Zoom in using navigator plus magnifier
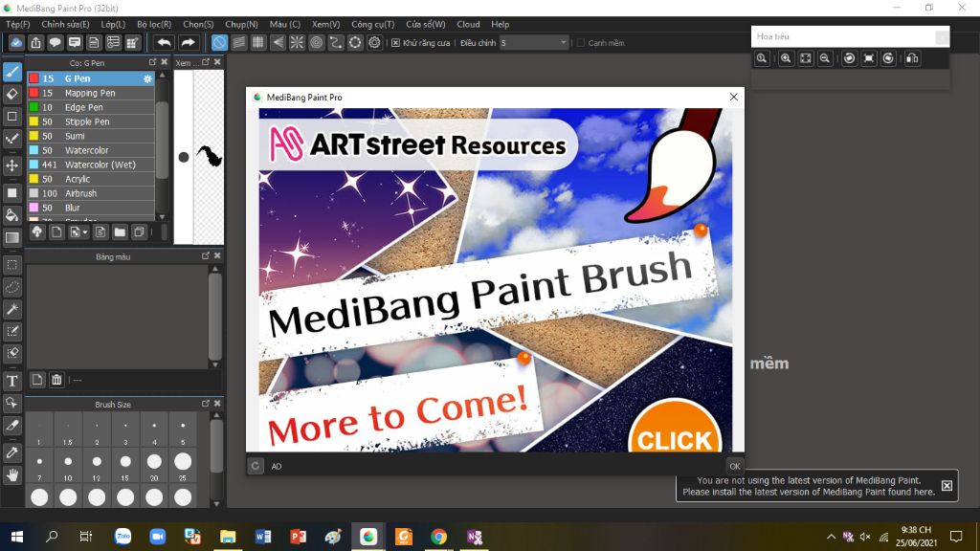Viewport: 980px width, 551px height. [x=786, y=58]
